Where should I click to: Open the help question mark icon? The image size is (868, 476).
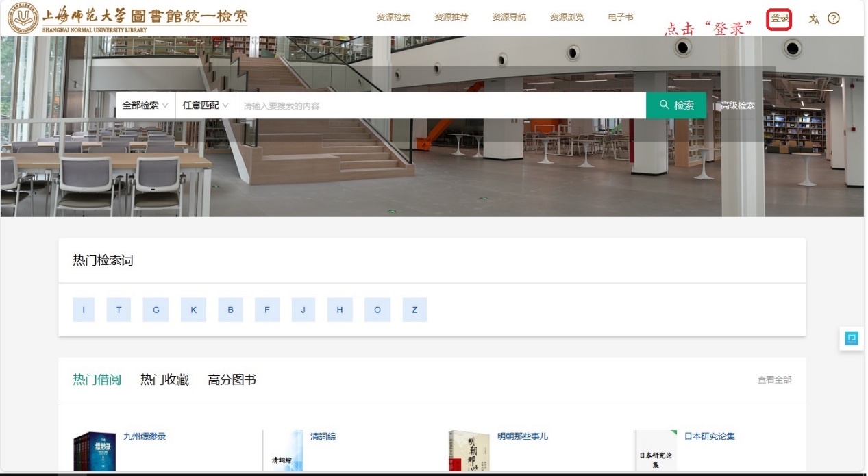click(x=834, y=18)
